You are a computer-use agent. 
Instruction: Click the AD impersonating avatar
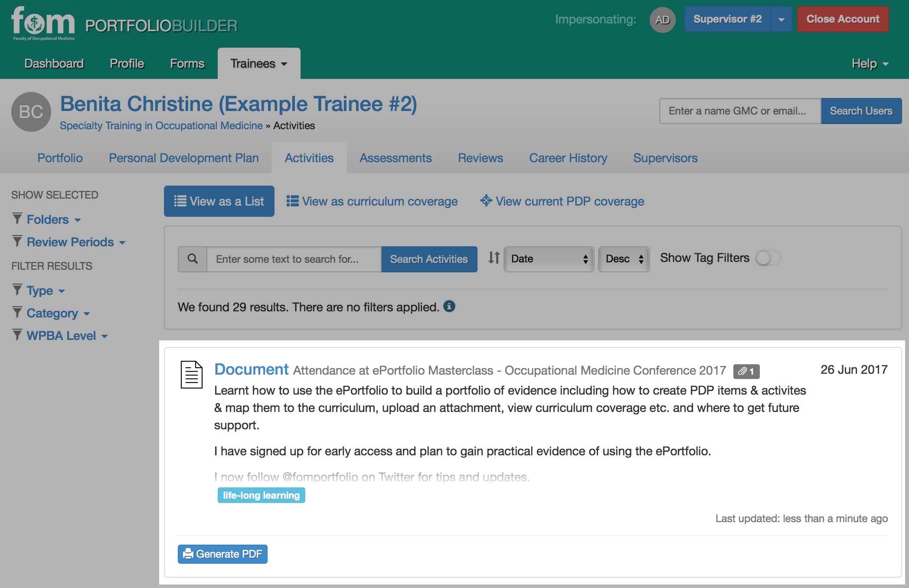pos(662,20)
